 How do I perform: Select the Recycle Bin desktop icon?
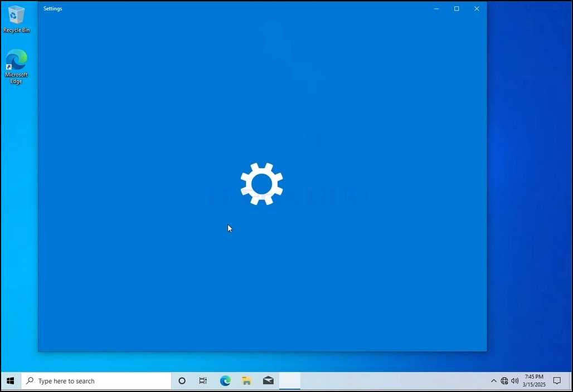[x=17, y=19]
